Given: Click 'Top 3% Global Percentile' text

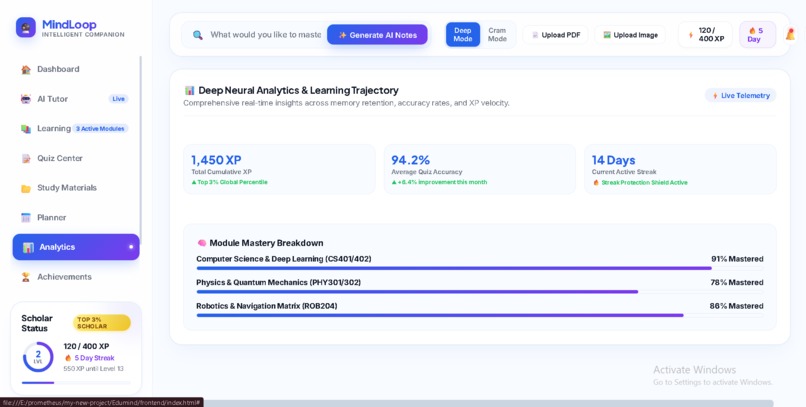Looking at the screenshot, I should click(x=232, y=182).
